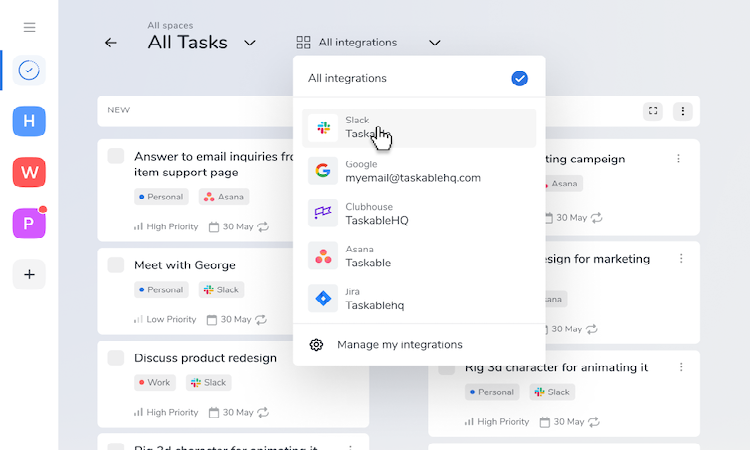The width and height of the screenshot is (750, 450).
Task: Click the Work tag on Discuss product redesign
Action: (x=155, y=382)
